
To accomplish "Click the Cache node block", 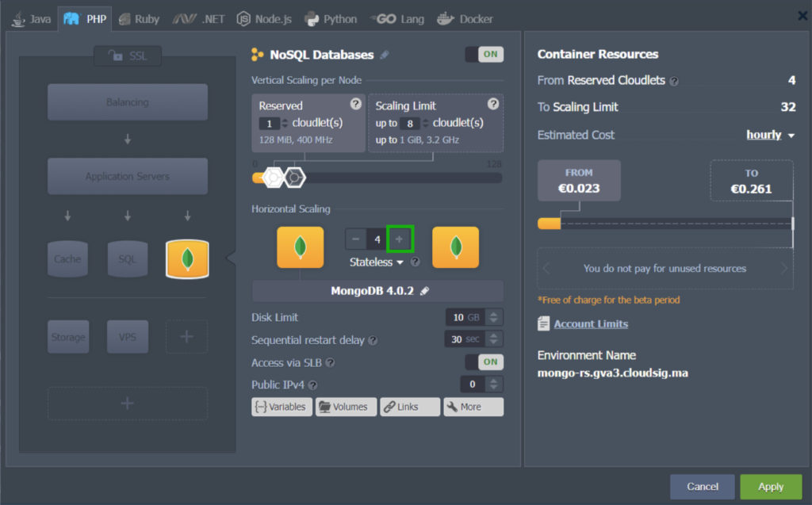I will 67,258.
